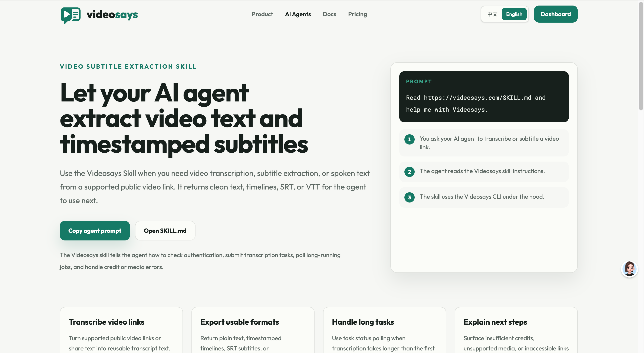Copy the agent prompt
This screenshot has width=644, height=353.
[x=95, y=231]
